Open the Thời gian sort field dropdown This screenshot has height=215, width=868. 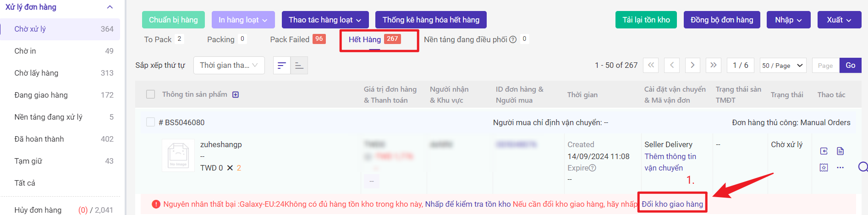point(229,65)
